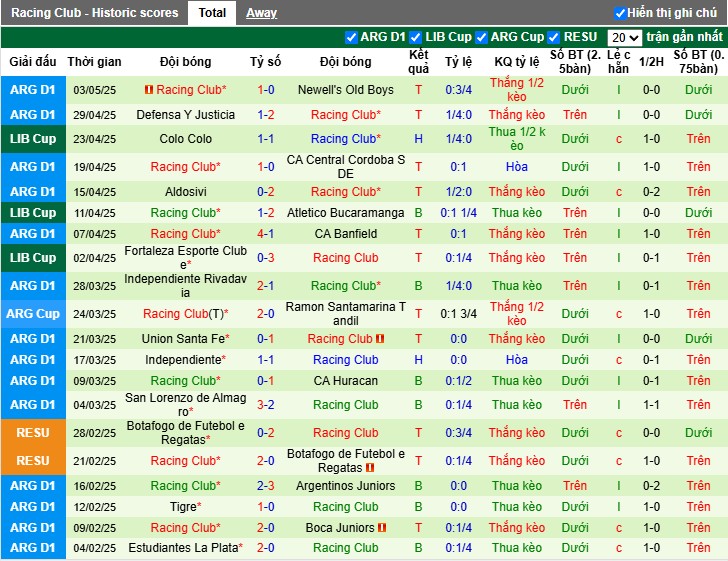The image size is (728, 561).
Task: Open CA Banfield team link
Action: 345,234
